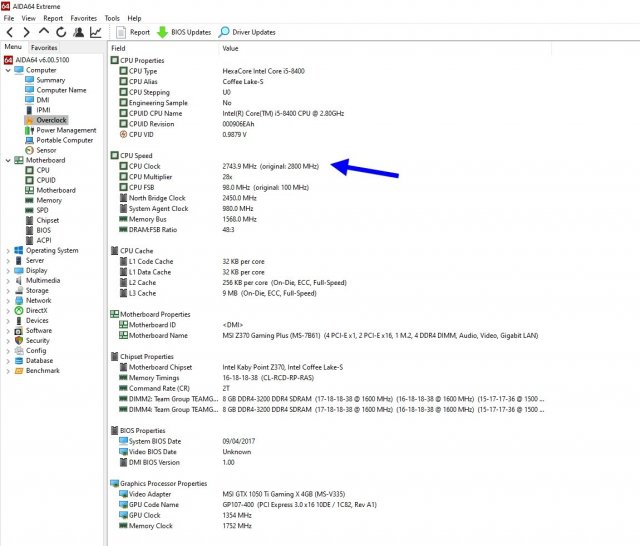Open the Tools menu
This screenshot has height=546, width=640.
coord(112,18)
